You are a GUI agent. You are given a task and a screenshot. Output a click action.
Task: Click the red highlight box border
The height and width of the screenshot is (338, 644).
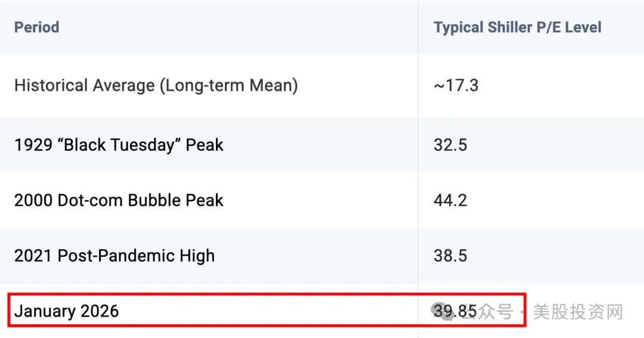tap(267, 294)
